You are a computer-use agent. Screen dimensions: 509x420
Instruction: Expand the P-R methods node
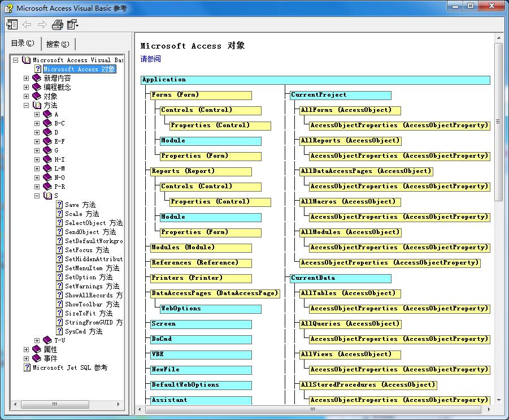[37, 187]
